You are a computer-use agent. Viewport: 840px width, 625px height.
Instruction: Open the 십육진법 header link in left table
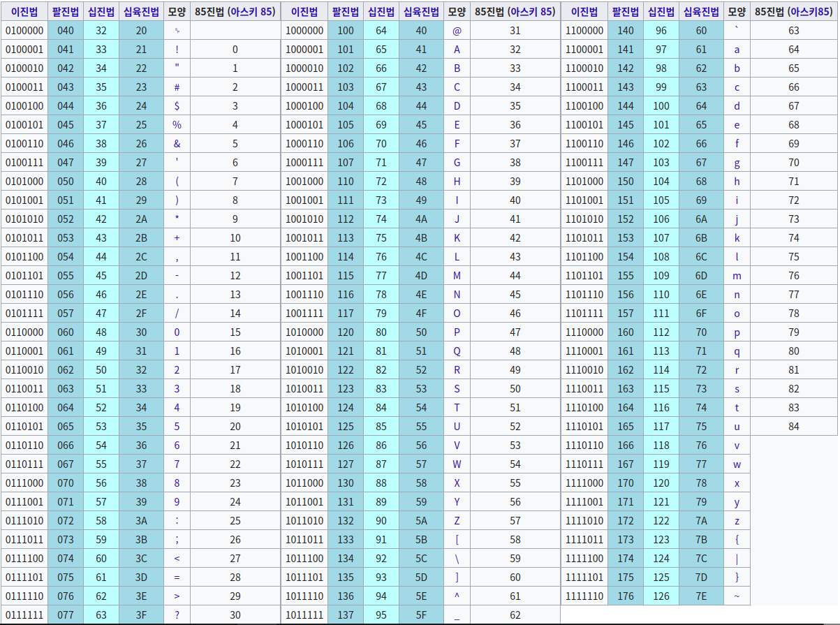pyautogui.click(x=142, y=12)
